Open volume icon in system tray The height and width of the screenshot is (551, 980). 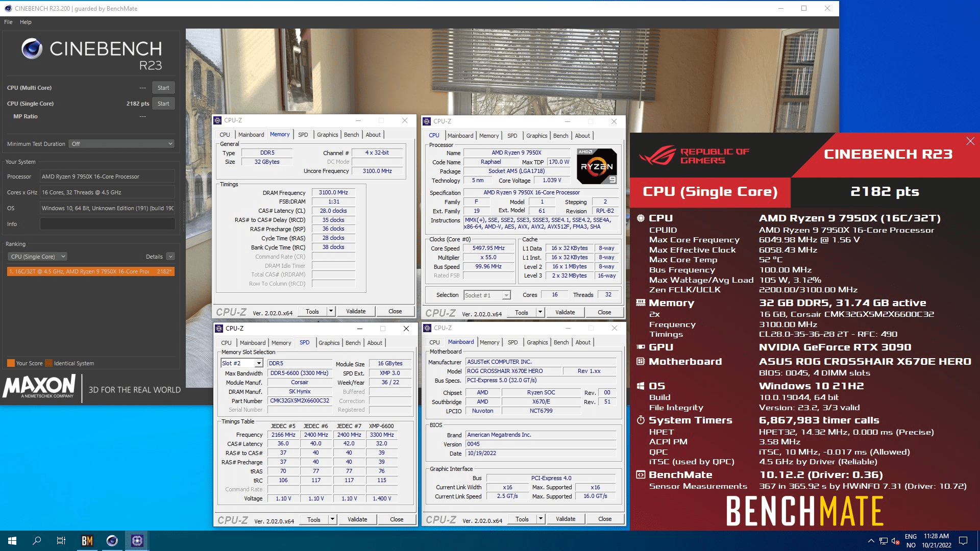pyautogui.click(x=895, y=541)
